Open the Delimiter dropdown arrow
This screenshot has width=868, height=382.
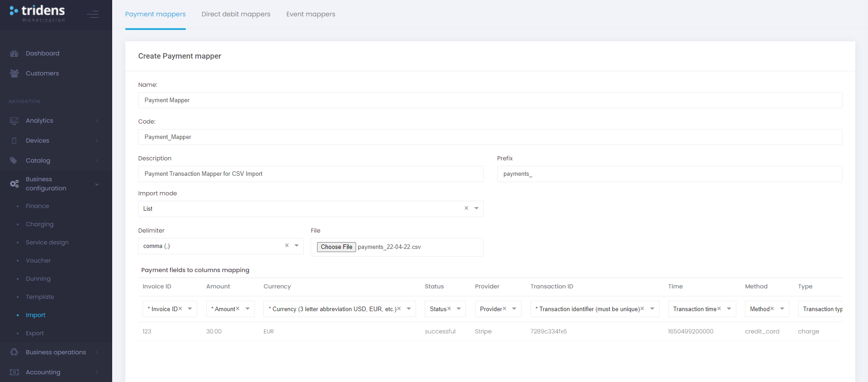pyautogui.click(x=297, y=246)
